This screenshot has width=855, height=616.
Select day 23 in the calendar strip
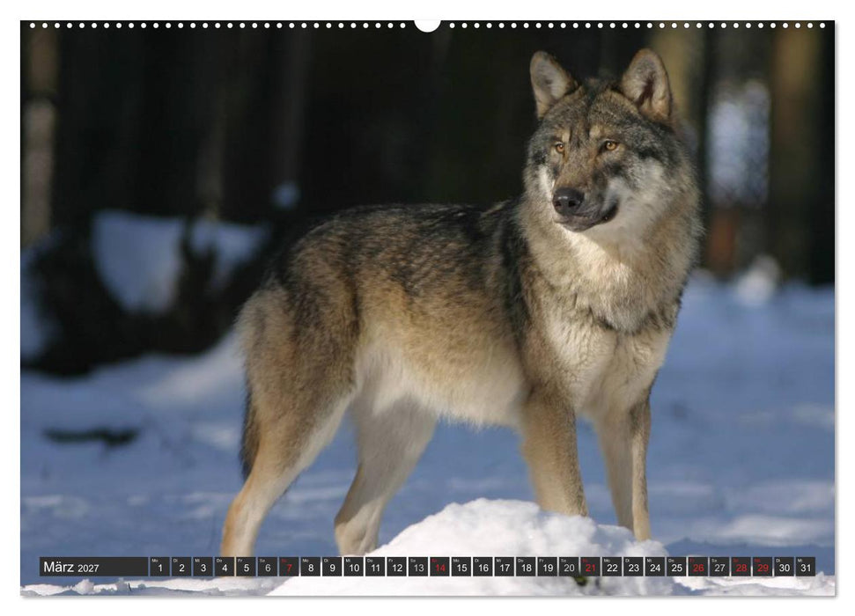[x=634, y=567]
